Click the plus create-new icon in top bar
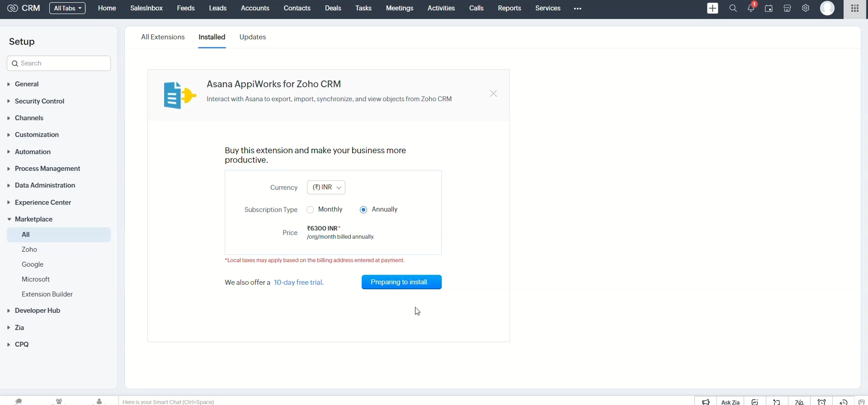The height and width of the screenshot is (405, 868). [x=713, y=8]
